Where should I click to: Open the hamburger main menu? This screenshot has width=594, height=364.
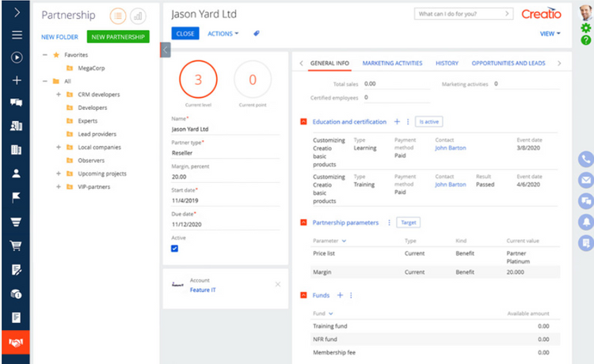click(x=17, y=35)
